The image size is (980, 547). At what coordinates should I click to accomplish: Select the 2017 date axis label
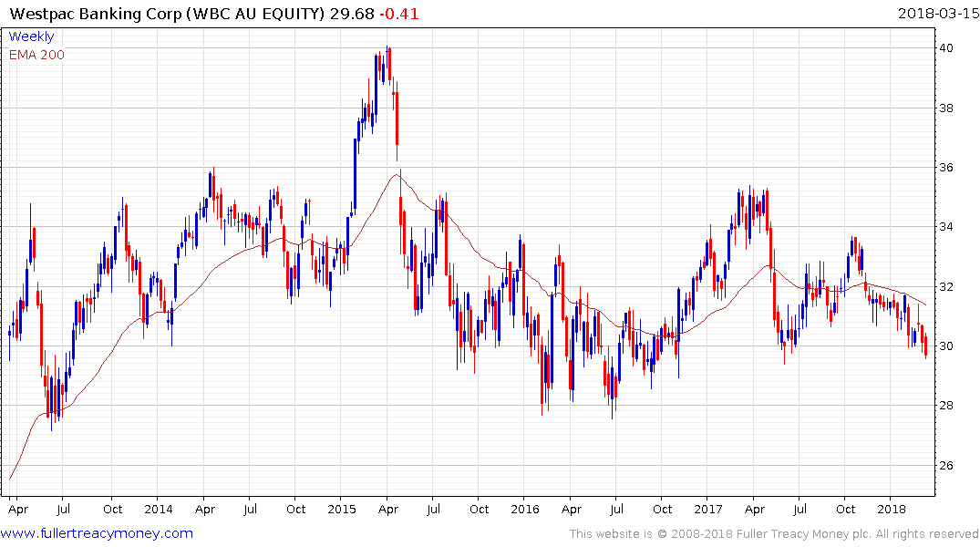[x=707, y=509]
